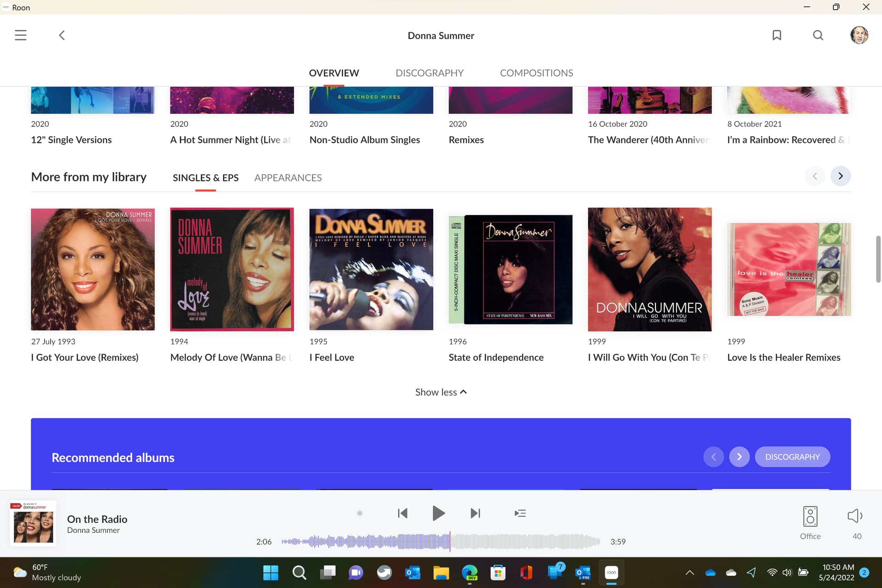
Task: Open the weather widget showing 60°F
Action: point(47,572)
